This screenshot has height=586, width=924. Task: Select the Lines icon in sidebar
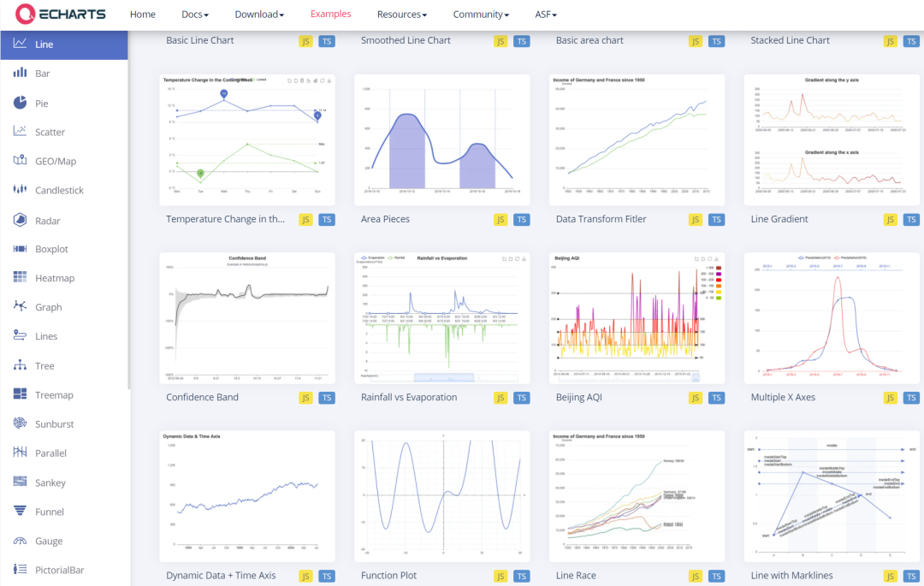(20, 335)
